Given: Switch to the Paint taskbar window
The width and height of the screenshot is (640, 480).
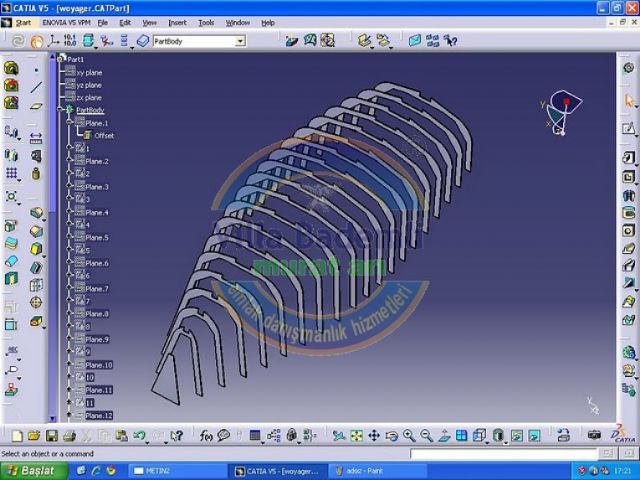Looking at the screenshot, I should [378, 471].
